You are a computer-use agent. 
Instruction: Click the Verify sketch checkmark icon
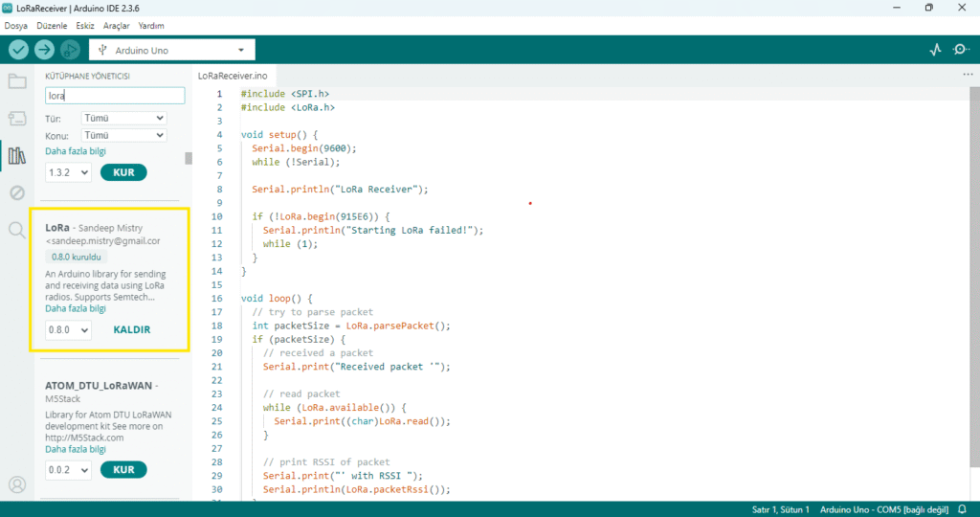tap(19, 50)
